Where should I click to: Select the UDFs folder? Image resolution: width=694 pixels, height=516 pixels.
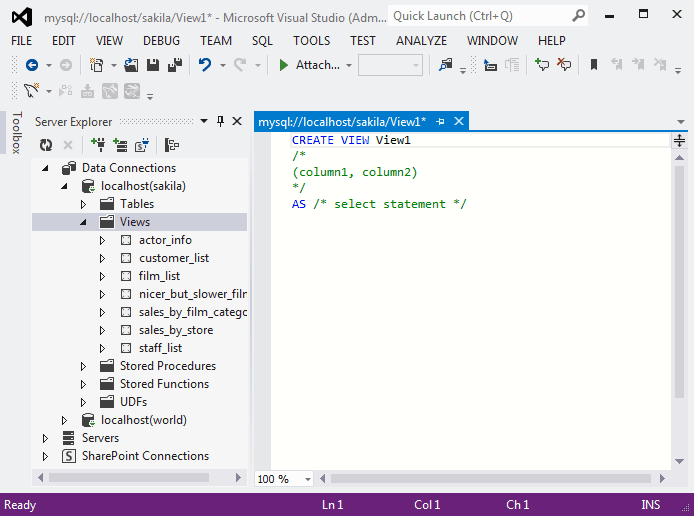tap(133, 402)
